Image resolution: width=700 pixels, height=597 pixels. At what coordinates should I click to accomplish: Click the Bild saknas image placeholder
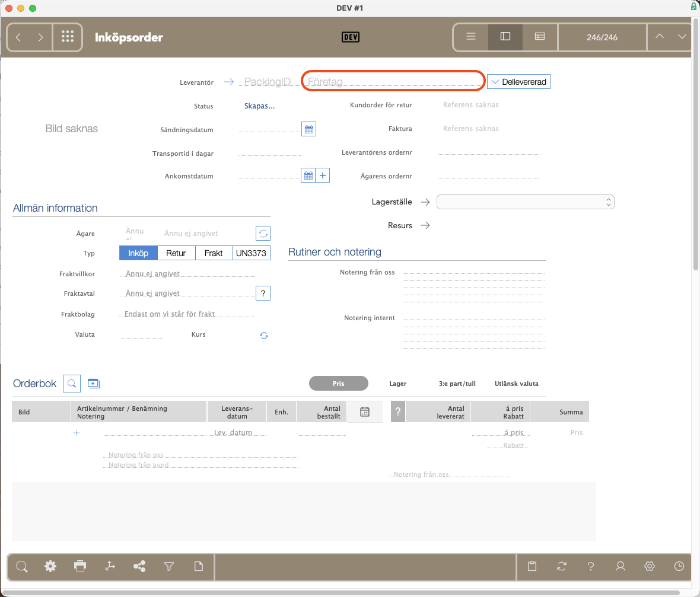pyautogui.click(x=71, y=129)
